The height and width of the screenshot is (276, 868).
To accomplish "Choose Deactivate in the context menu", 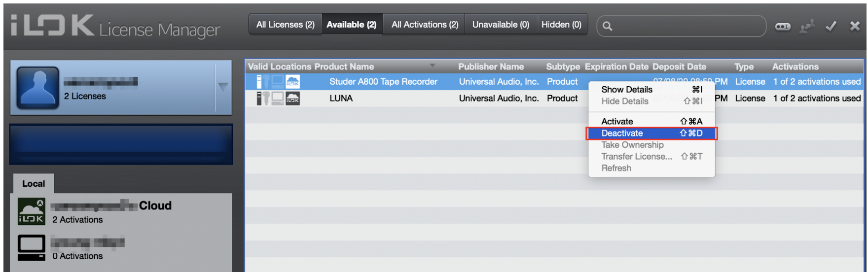I will [651, 133].
